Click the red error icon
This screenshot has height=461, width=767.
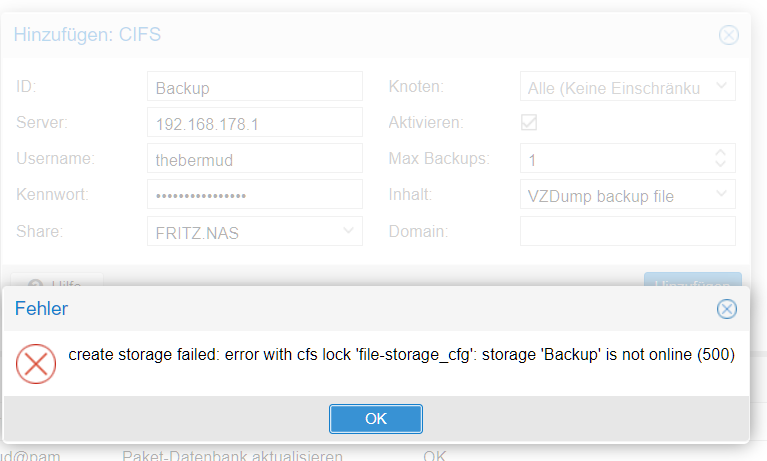[36, 364]
